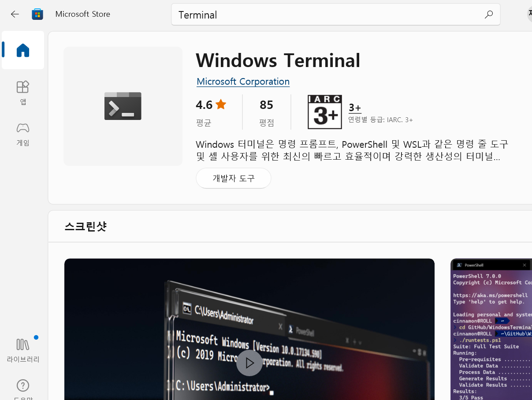Click the Windows Terminal title text
532x400 pixels.
click(x=278, y=60)
